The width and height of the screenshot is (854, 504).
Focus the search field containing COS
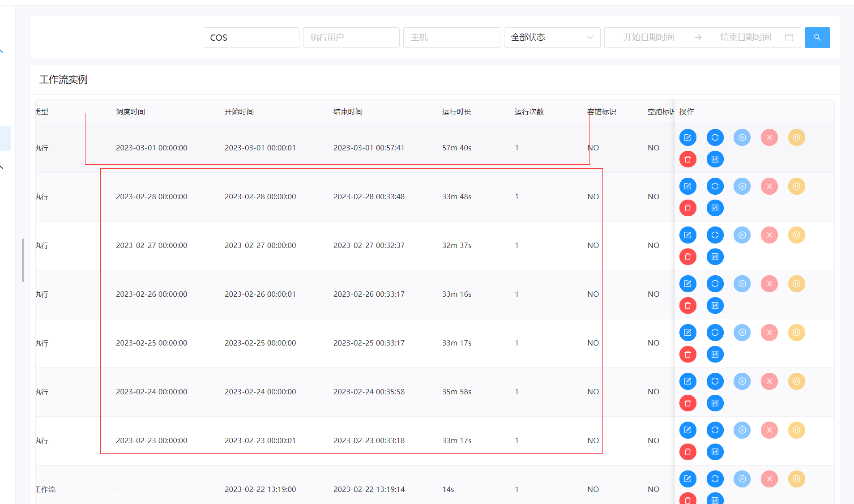tap(251, 38)
